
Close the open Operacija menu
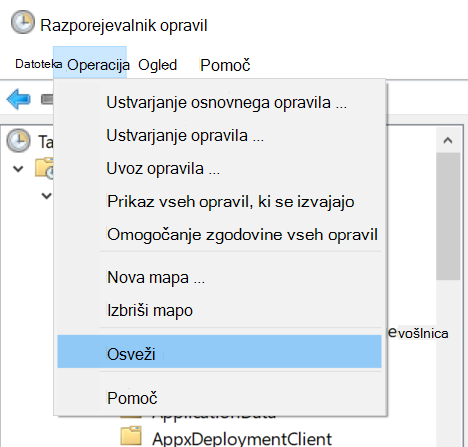pos(90,63)
